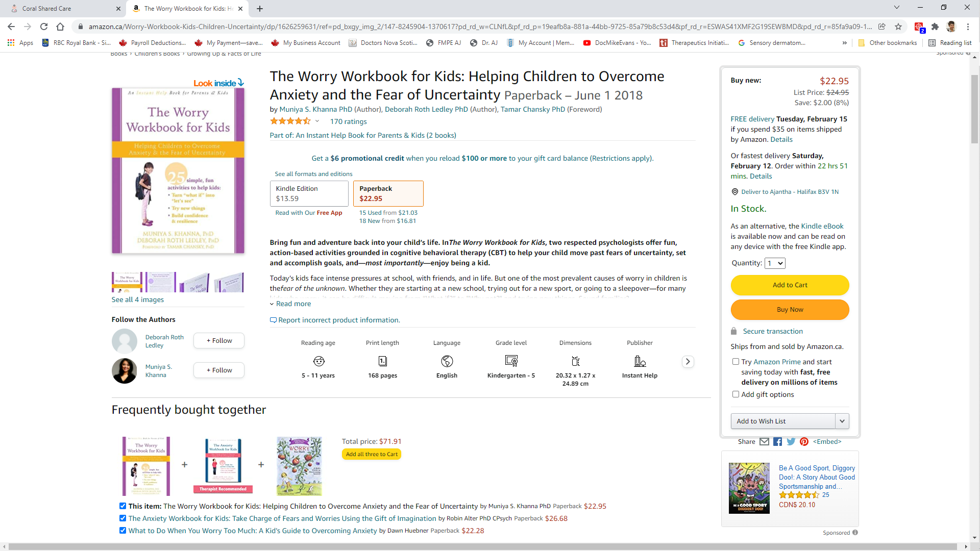Viewport: 980px width, 551px height.
Task: Go to browser home page icon
Action: pos(60,27)
